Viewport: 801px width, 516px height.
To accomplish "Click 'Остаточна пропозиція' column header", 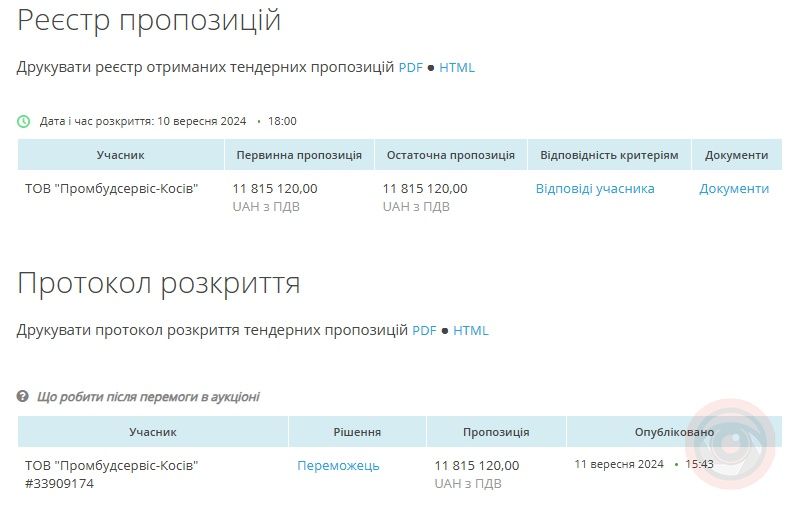I will click(x=451, y=155).
